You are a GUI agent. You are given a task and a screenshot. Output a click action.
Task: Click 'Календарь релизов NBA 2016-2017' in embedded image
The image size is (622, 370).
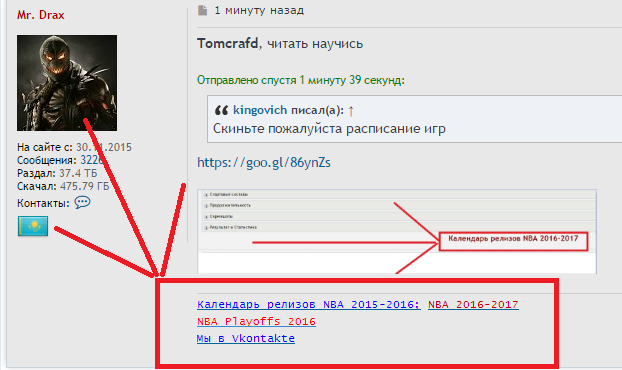pyautogui.click(x=513, y=239)
